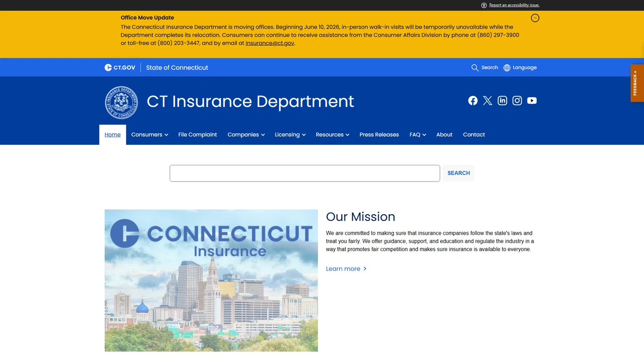Go to the Home tab
This screenshot has height=362, width=644.
[113, 135]
